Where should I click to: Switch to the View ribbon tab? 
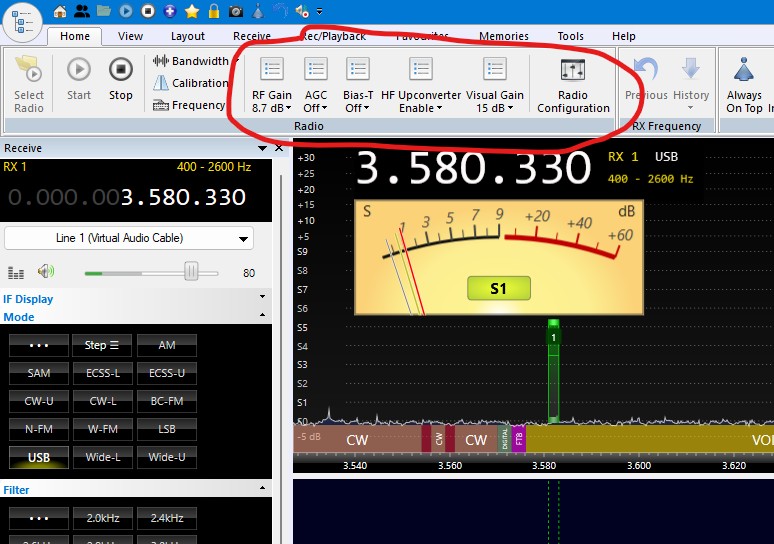click(x=130, y=36)
